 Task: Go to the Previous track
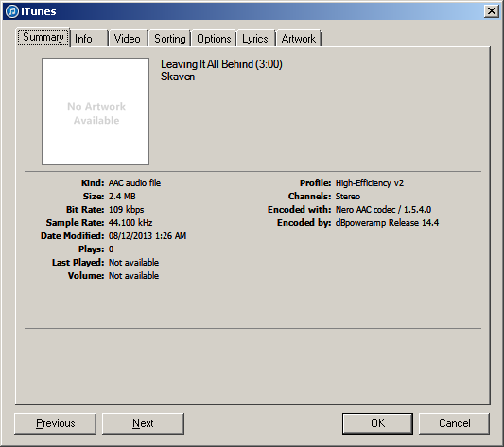click(55, 423)
